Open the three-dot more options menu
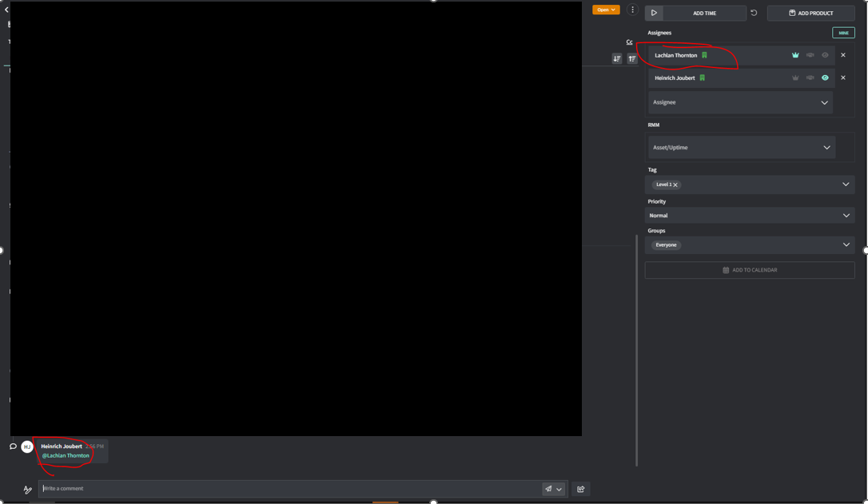Viewport: 868px width, 504px height. pyautogui.click(x=632, y=10)
